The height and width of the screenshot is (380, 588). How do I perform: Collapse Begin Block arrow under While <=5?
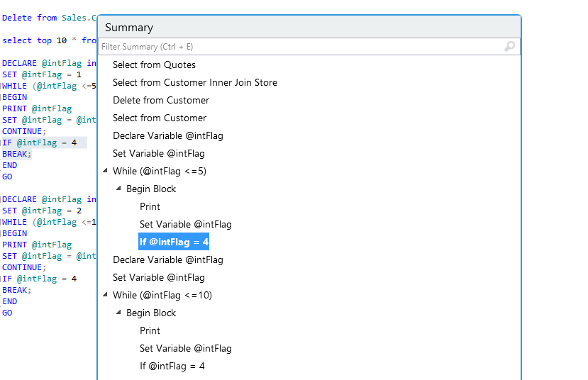tap(119, 189)
